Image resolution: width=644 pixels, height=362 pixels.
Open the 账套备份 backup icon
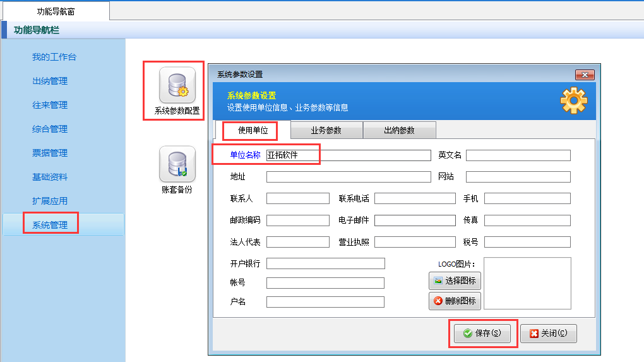pos(177,164)
